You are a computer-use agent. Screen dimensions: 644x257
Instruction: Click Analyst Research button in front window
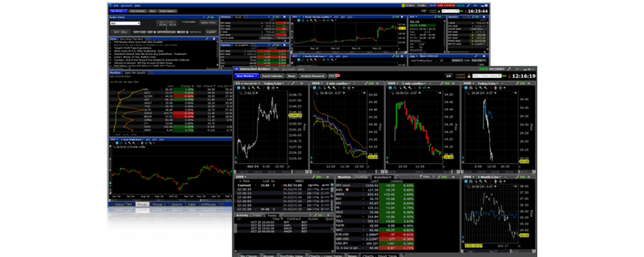pos(312,76)
